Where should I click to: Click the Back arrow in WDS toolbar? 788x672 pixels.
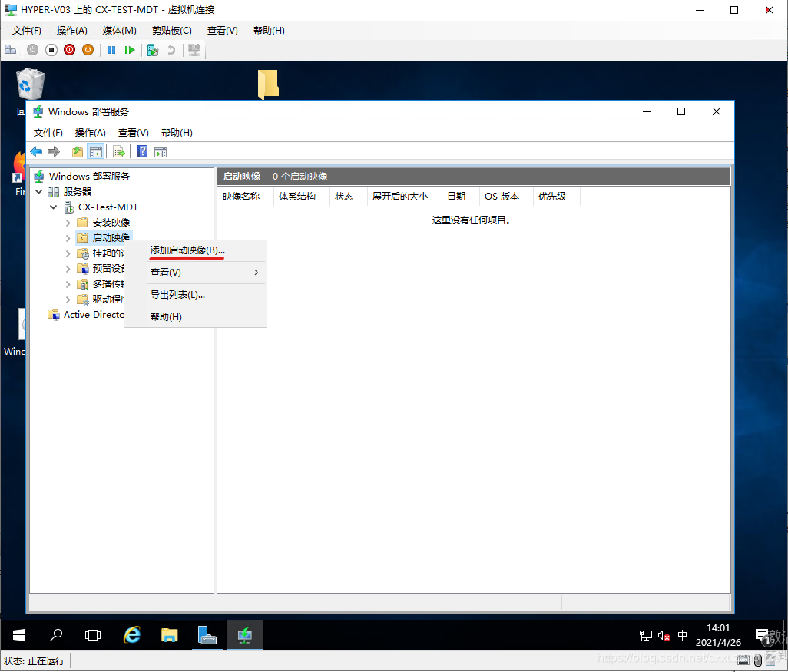click(x=36, y=152)
